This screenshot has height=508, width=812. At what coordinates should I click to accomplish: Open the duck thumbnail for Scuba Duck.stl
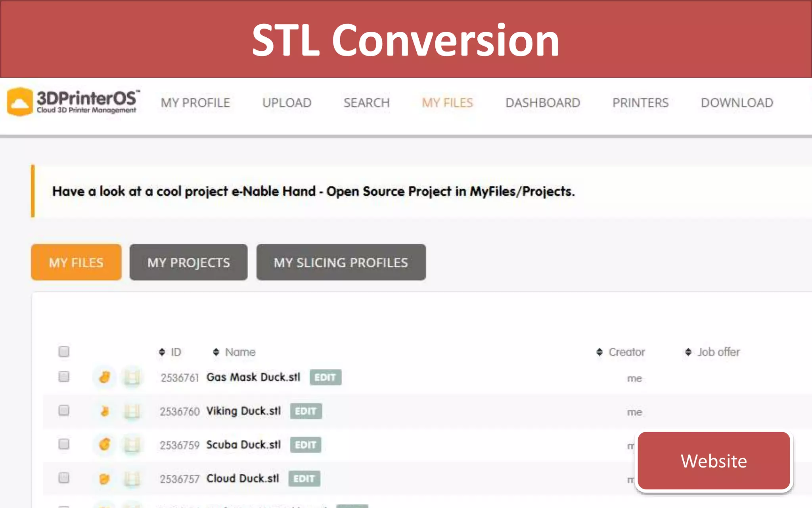click(x=104, y=444)
